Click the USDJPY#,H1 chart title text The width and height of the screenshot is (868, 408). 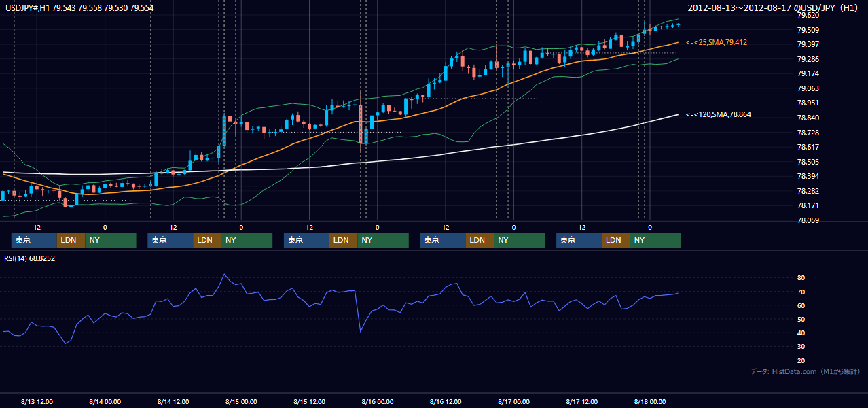pos(79,7)
